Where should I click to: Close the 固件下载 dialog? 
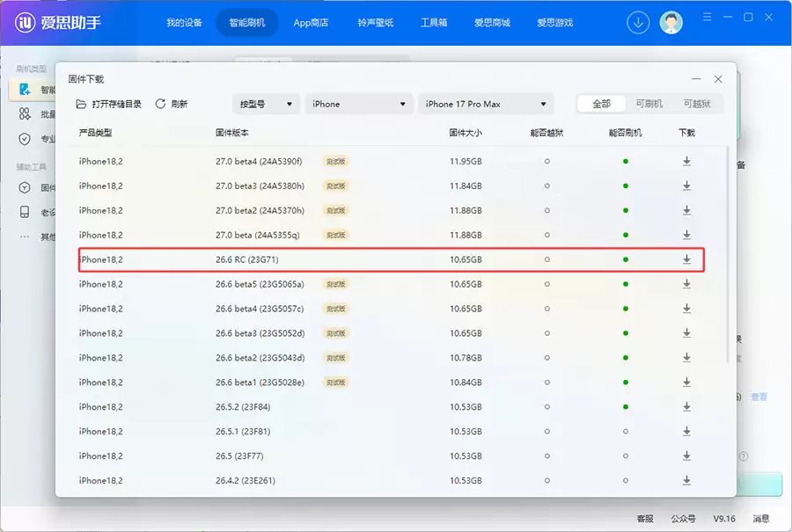[x=718, y=79]
